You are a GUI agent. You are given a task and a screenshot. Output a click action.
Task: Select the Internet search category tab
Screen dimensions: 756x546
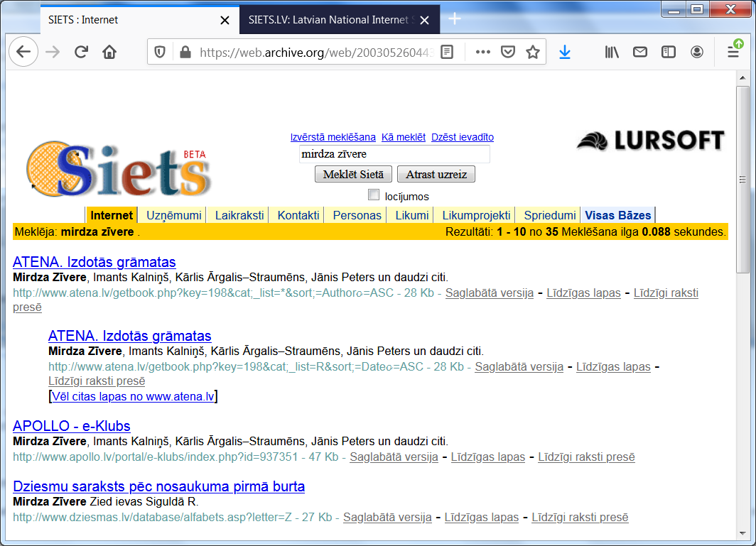[x=112, y=215]
